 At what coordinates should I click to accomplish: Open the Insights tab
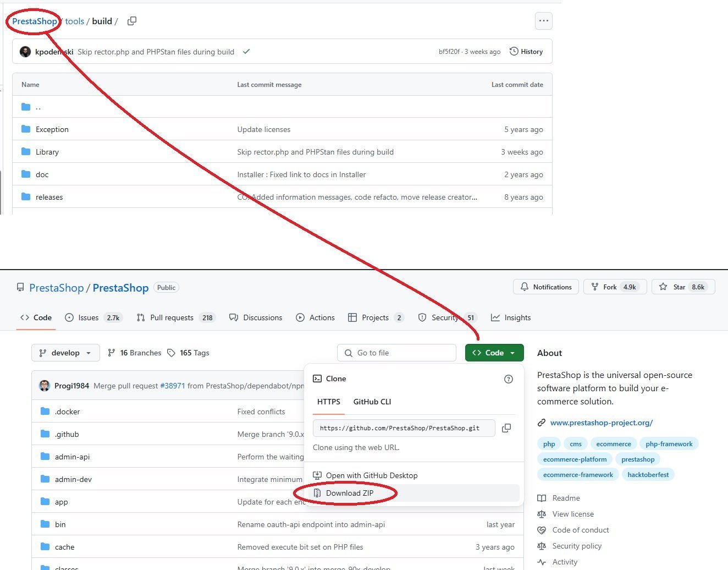(x=511, y=317)
